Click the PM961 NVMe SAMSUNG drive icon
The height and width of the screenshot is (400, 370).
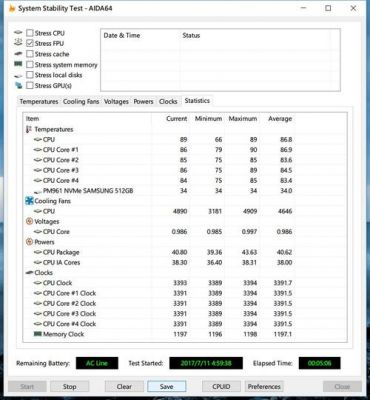click(x=38, y=191)
